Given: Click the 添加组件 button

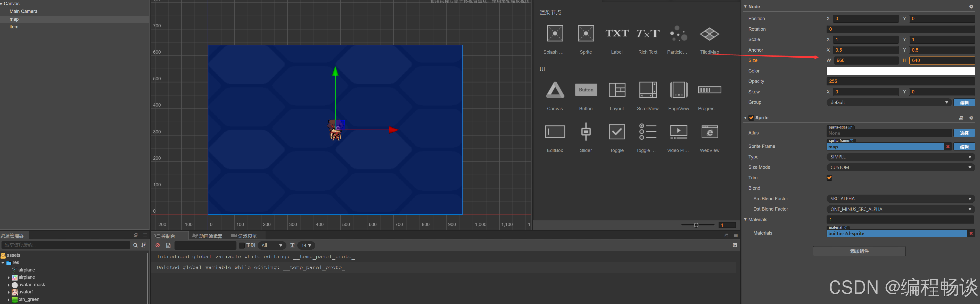Looking at the screenshot, I should point(859,251).
